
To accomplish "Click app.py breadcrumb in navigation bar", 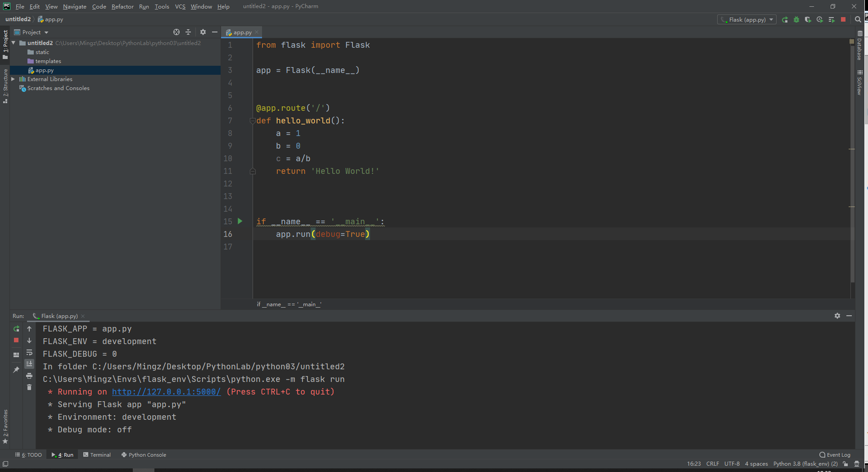I will (50, 19).
